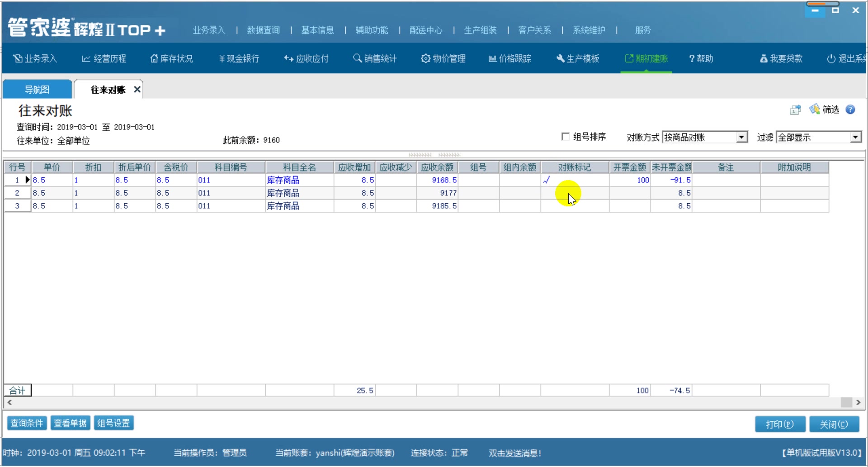Select row number 3
Screen dimensions: 868x467
[17, 206]
